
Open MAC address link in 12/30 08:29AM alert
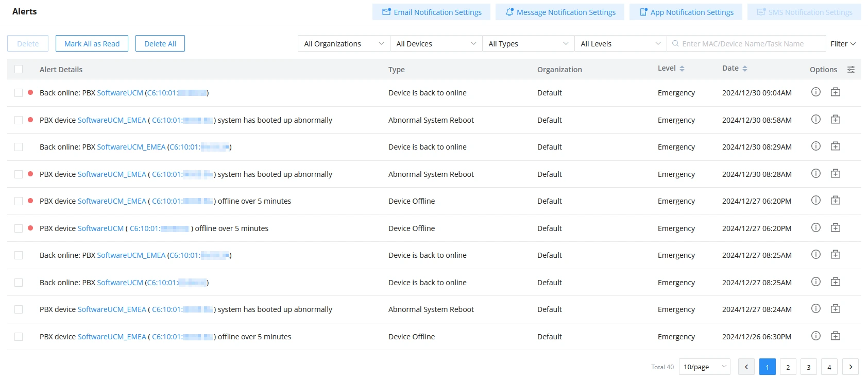point(199,147)
